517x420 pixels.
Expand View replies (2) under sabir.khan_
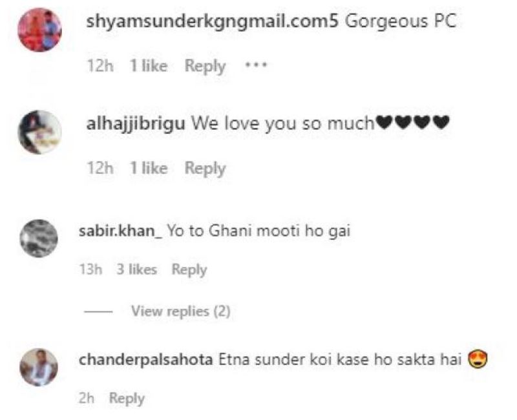(181, 311)
